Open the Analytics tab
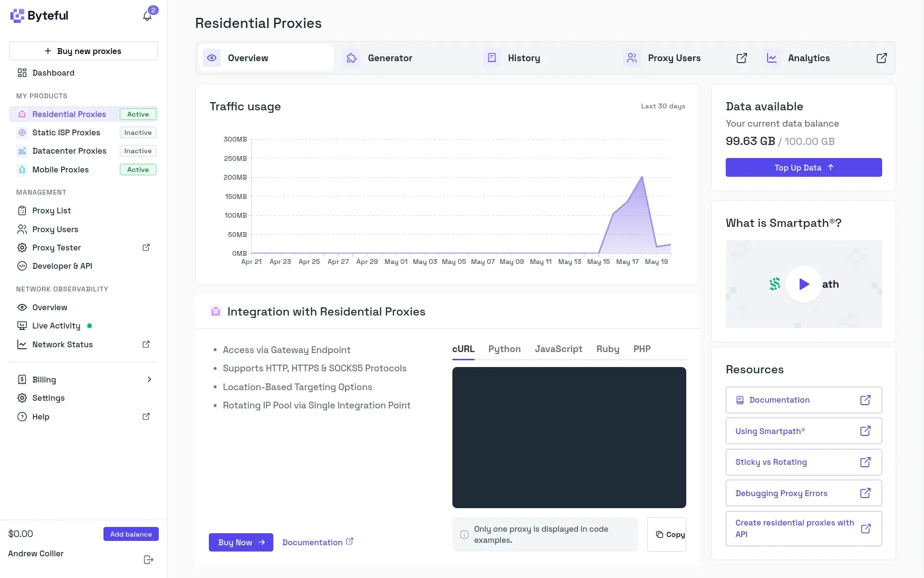 click(x=826, y=58)
